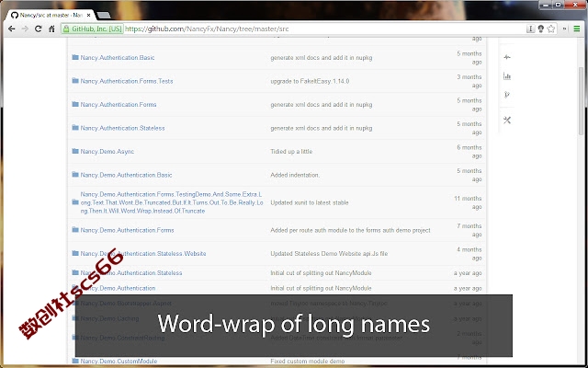This screenshot has height=368, width=588.
Task: Open a new browser tab
Action: 104,16
